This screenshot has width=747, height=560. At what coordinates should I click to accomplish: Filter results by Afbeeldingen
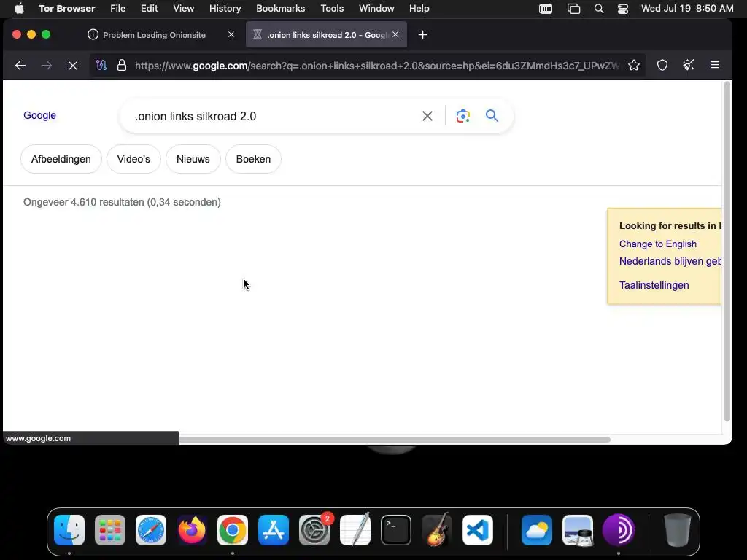(x=61, y=159)
